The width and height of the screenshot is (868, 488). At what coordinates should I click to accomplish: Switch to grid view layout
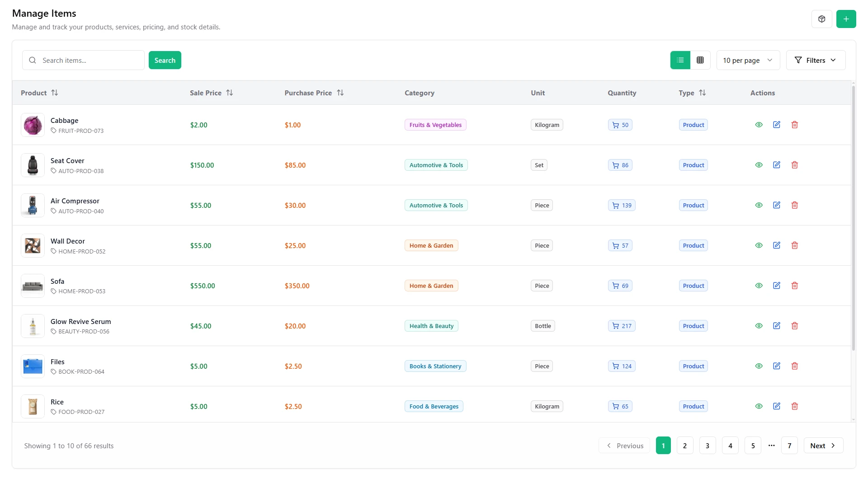click(700, 60)
